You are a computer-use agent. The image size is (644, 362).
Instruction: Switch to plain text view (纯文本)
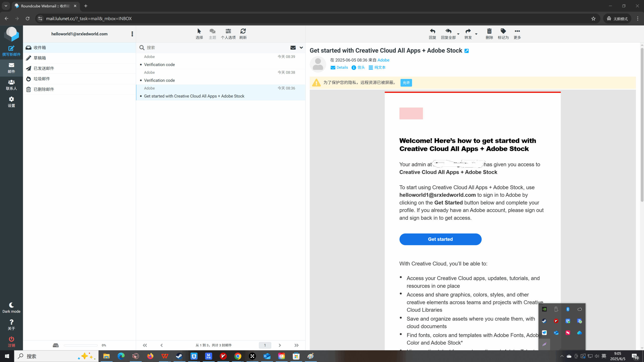[377, 67]
